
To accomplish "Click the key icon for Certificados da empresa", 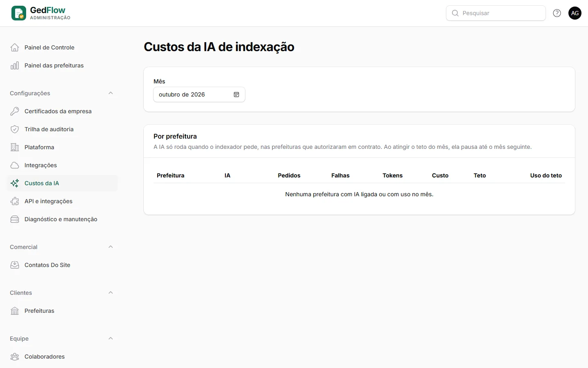I will point(15,111).
